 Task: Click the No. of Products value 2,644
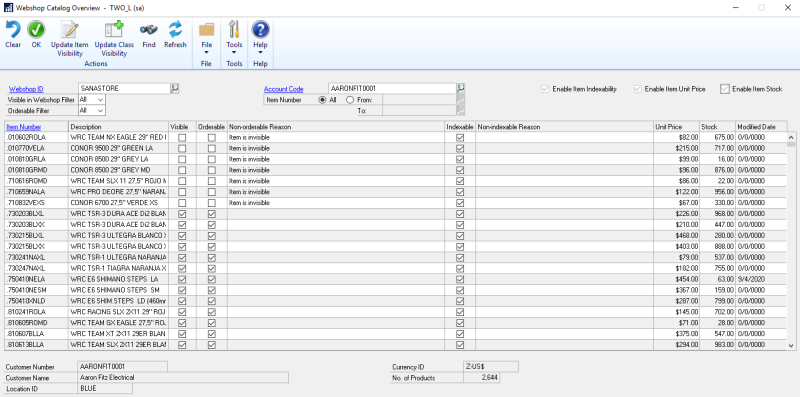(x=482, y=378)
